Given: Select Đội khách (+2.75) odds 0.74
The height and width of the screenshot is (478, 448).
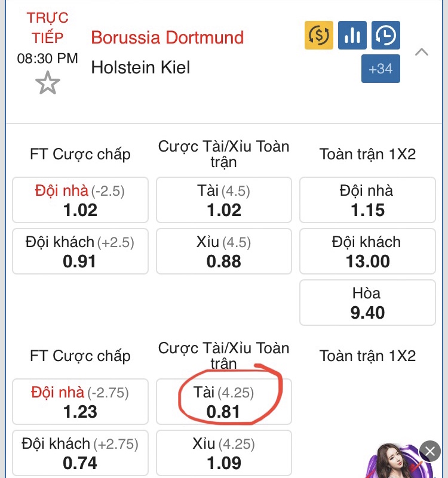Looking at the screenshot, I should click(x=80, y=453).
